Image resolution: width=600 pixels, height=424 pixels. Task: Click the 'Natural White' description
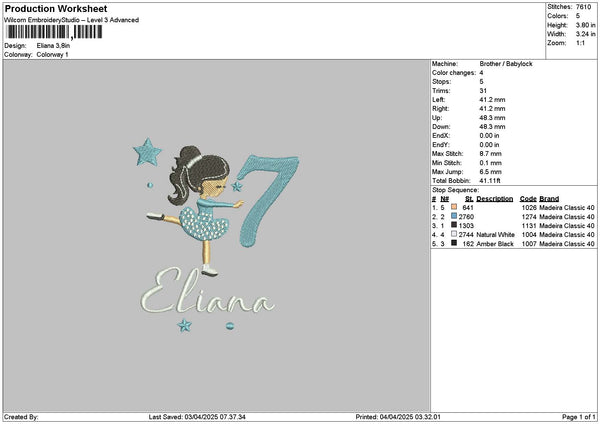coord(495,235)
